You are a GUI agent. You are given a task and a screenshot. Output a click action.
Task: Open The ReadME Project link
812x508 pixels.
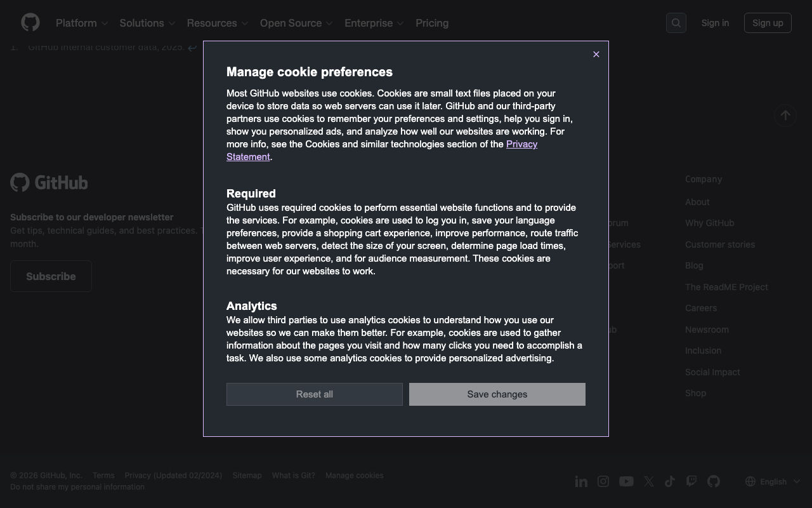pyautogui.click(x=726, y=287)
